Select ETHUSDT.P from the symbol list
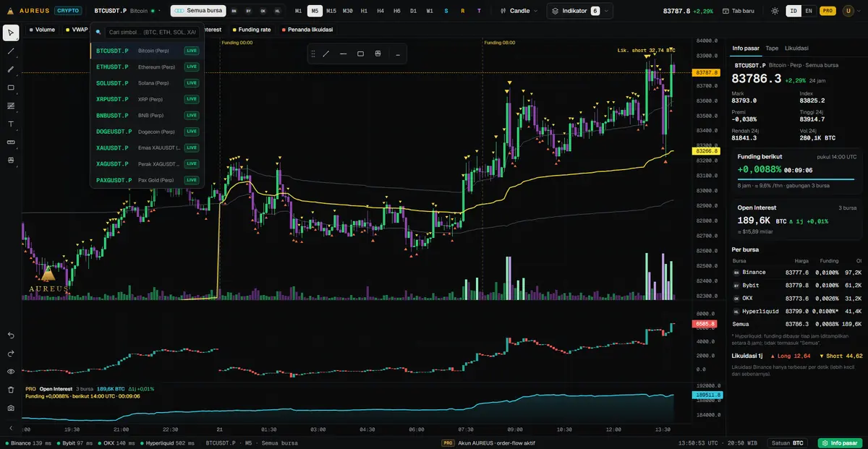Image resolution: width=868 pixels, height=449 pixels. tap(147, 67)
